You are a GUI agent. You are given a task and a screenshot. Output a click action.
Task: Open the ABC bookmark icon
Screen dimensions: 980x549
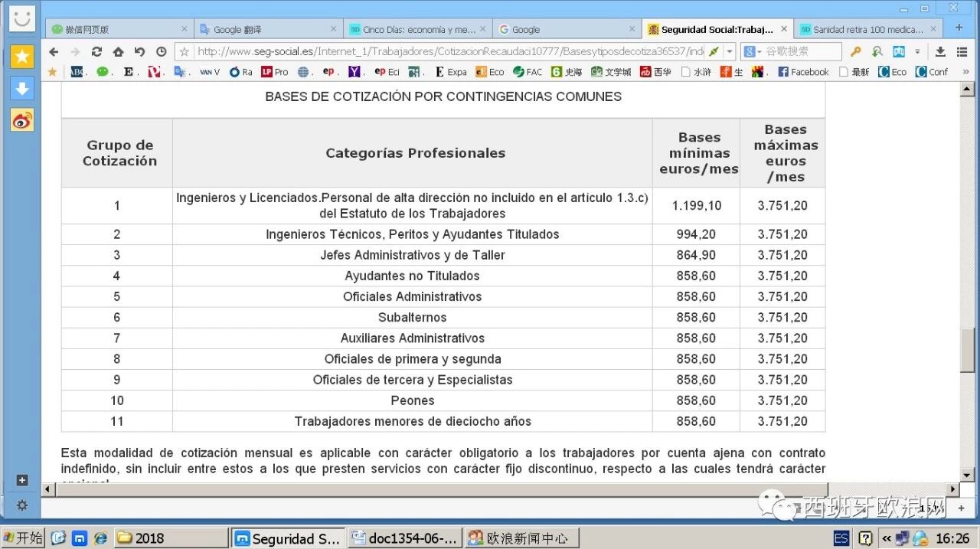pos(77,72)
